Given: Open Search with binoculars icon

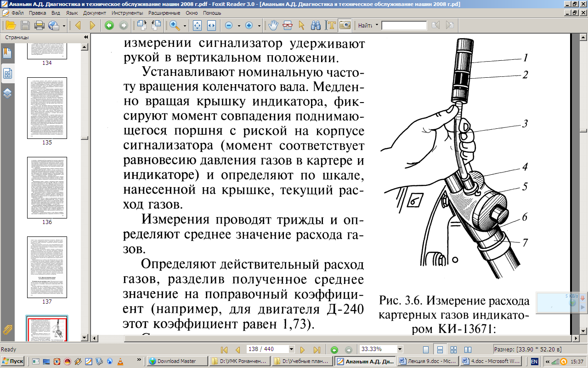Looking at the screenshot, I should (x=316, y=25).
